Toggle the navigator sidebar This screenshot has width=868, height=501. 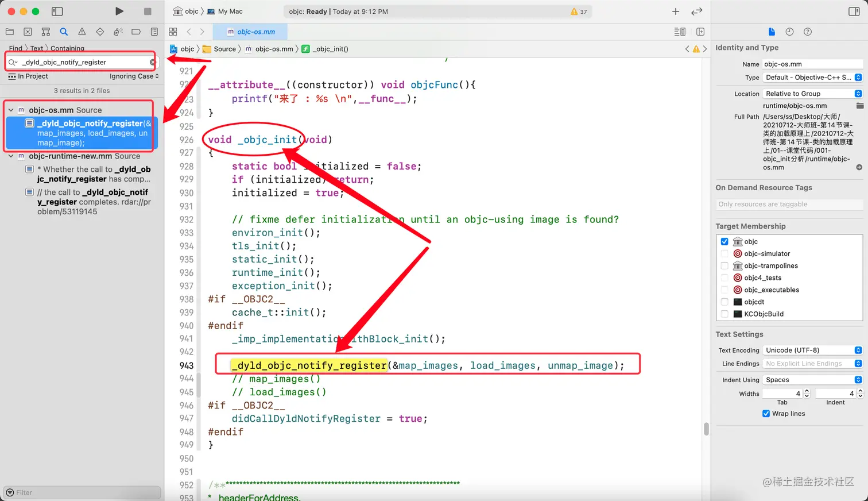(x=57, y=11)
